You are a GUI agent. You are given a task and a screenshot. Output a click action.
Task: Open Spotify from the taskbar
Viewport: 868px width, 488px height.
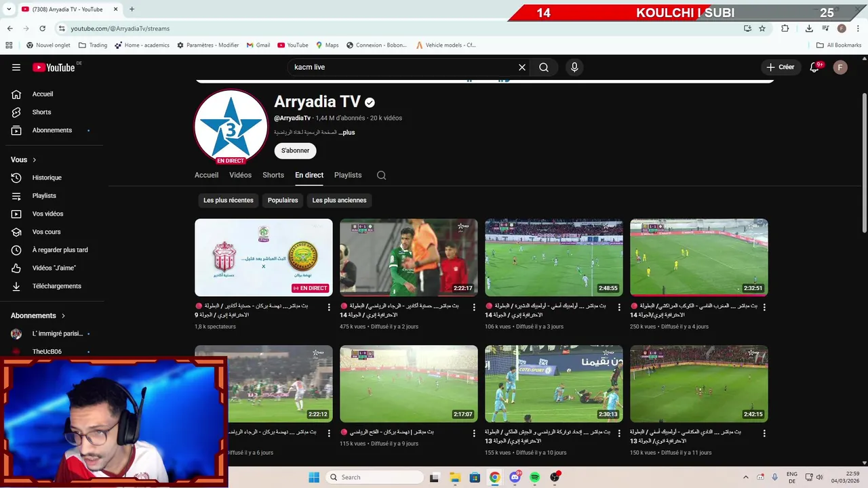click(534, 477)
